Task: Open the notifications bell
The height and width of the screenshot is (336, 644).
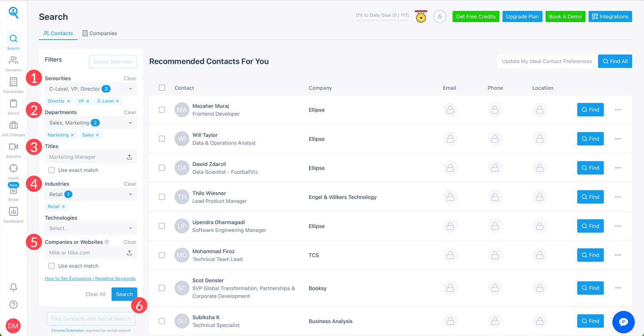Action: 13,287
